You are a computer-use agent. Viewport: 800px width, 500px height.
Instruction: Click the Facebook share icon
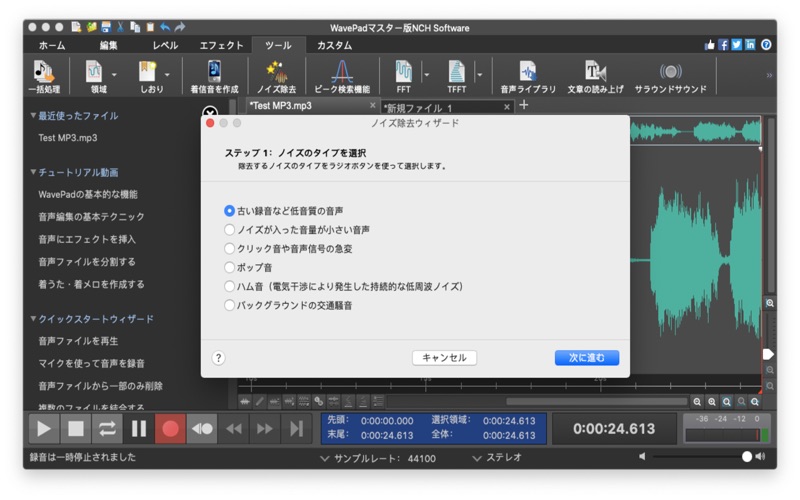tap(723, 45)
